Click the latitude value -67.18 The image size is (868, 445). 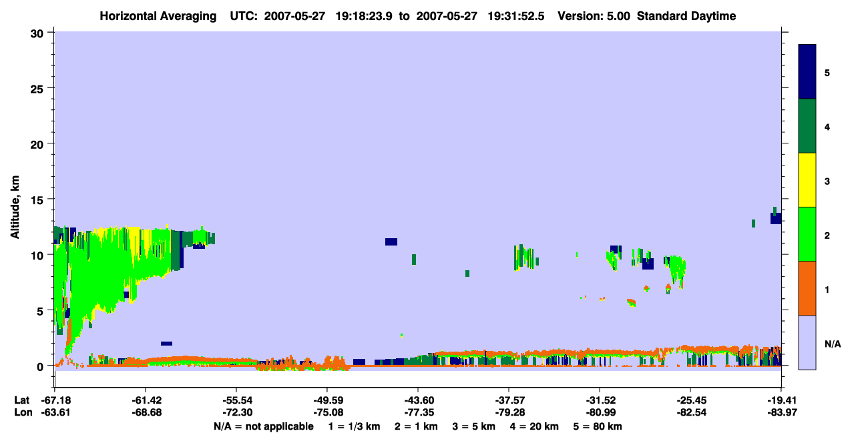point(55,400)
